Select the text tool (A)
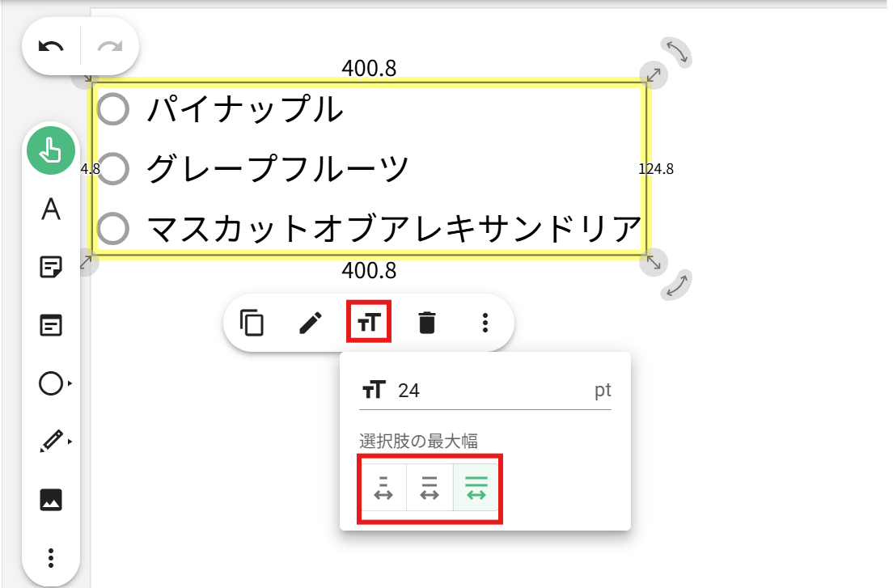The height and width of the screenshot is (588, 893). [x=51, y=209]
